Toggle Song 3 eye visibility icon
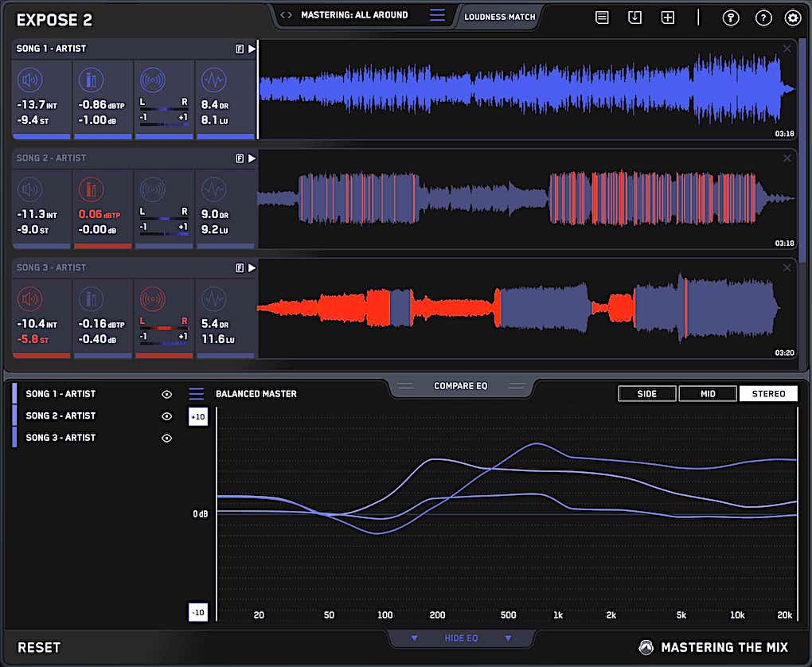The image size is (812, 667). [166, 438]
